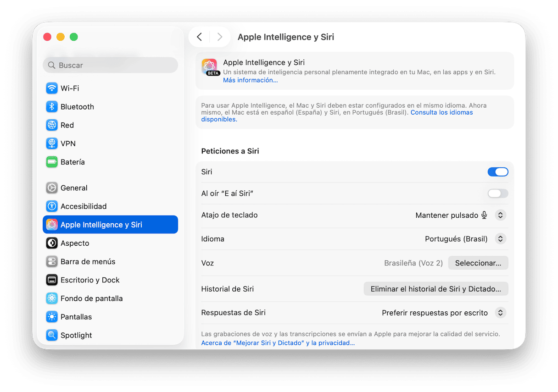Viewport: 558px width, 392px height.
Task: Open the Idioma Portugués (Brasil) dropdown
Action: coord(501,239)
